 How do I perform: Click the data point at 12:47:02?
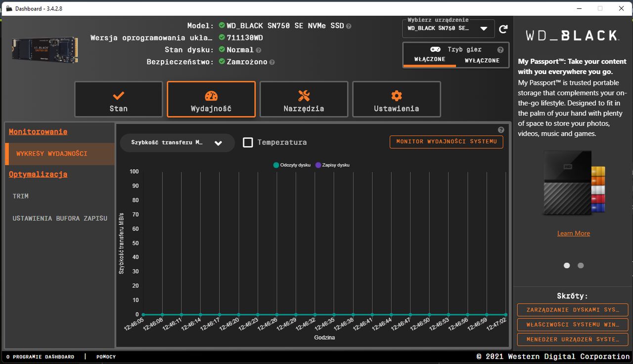pyautogui.click(x=506, y=315)
